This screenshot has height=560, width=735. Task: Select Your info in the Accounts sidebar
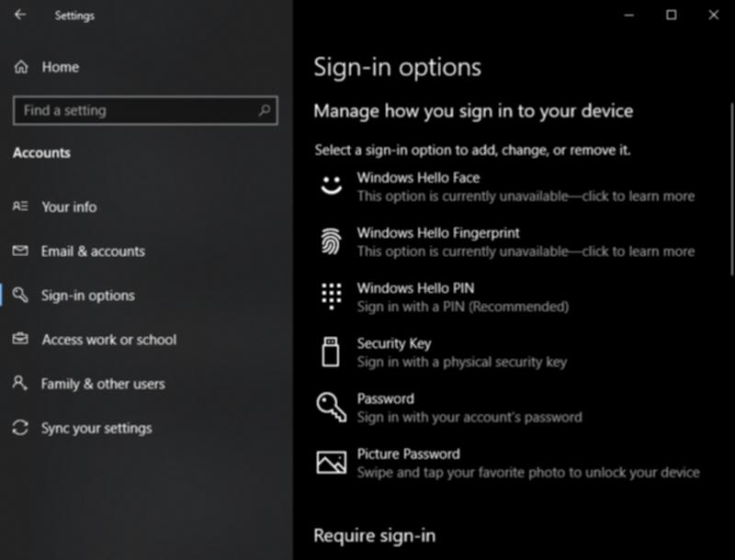click(69, 207)
